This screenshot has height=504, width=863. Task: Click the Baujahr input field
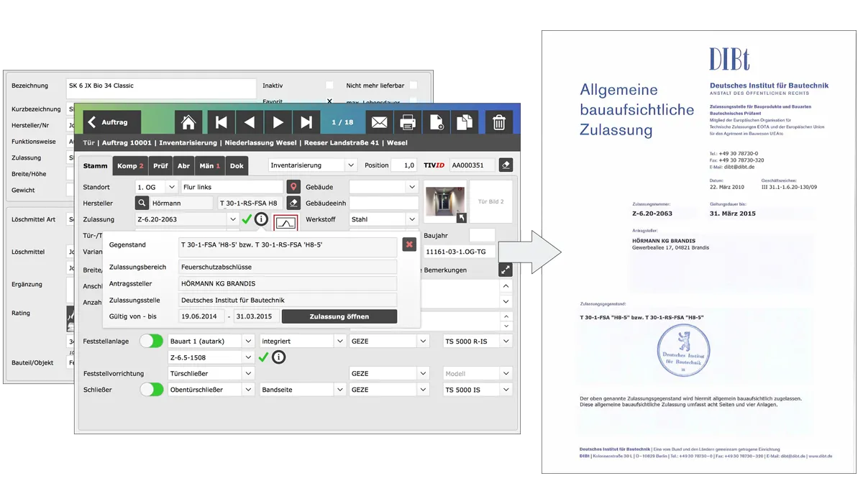[482, 235]
